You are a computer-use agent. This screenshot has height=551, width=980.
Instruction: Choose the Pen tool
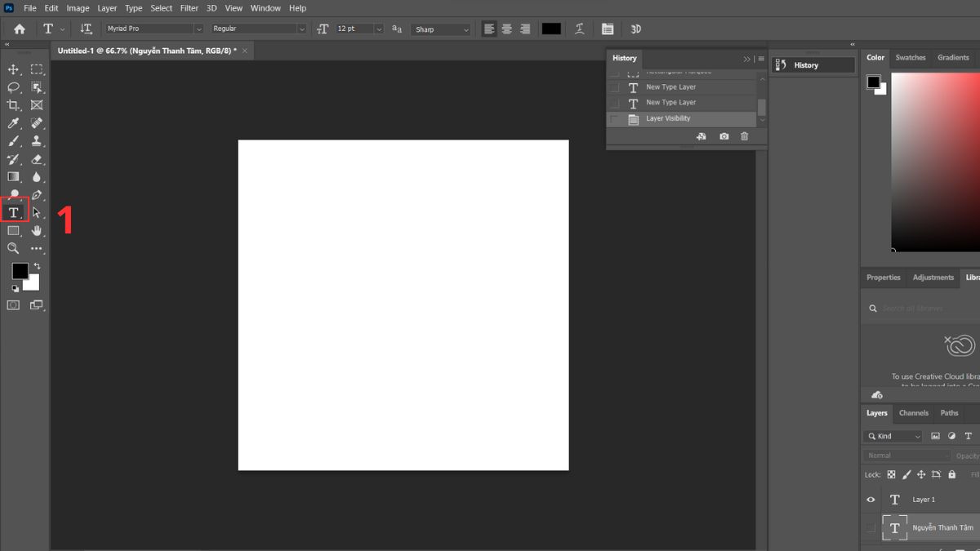point(37,195)
